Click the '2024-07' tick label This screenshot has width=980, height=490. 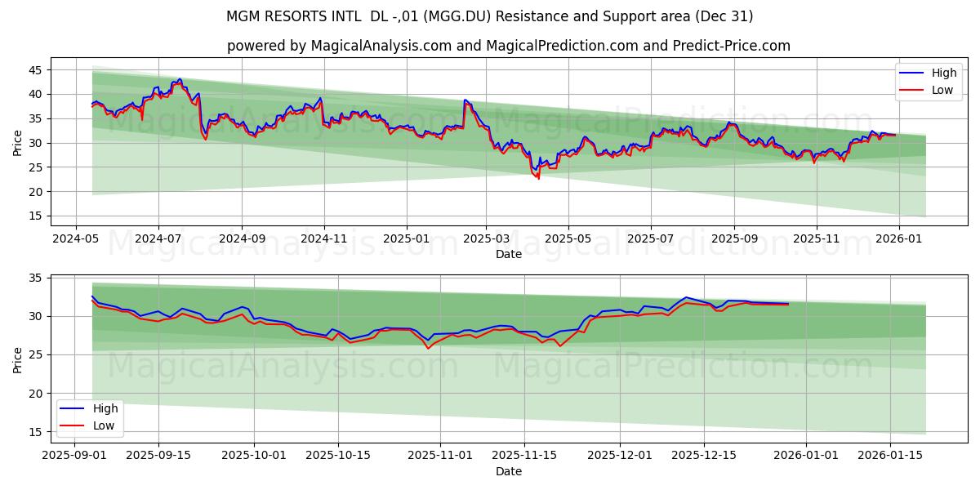158,239
